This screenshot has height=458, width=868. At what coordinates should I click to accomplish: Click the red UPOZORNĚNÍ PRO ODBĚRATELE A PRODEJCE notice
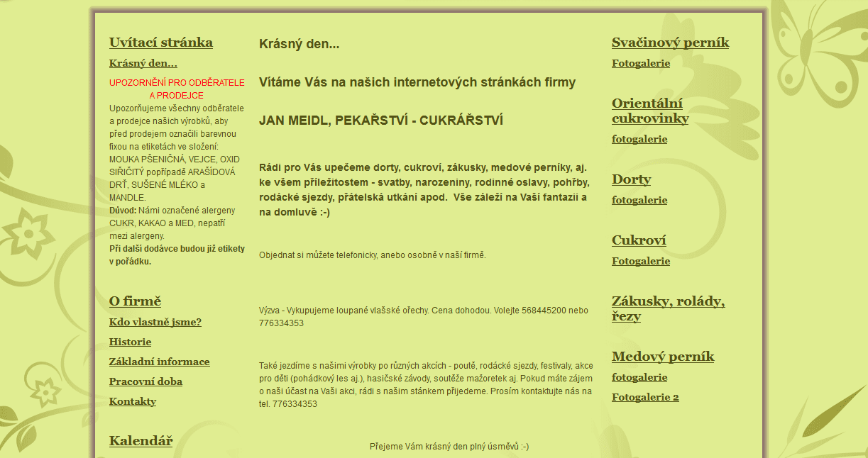click(177, 89)
